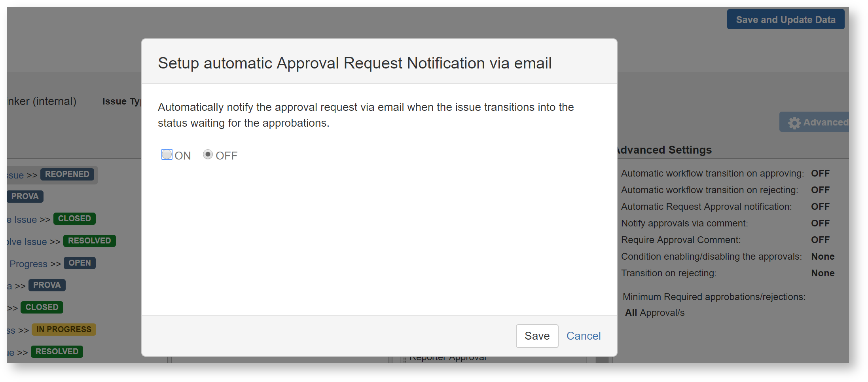Click Automatic workflow transition on approving

point(712,173)
